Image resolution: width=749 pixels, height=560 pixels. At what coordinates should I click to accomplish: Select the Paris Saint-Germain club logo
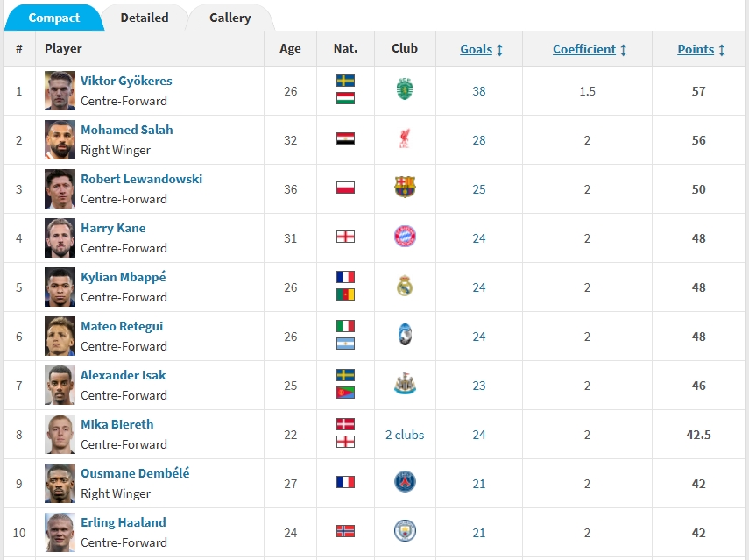pyautogui.click(x=405, y=482)
